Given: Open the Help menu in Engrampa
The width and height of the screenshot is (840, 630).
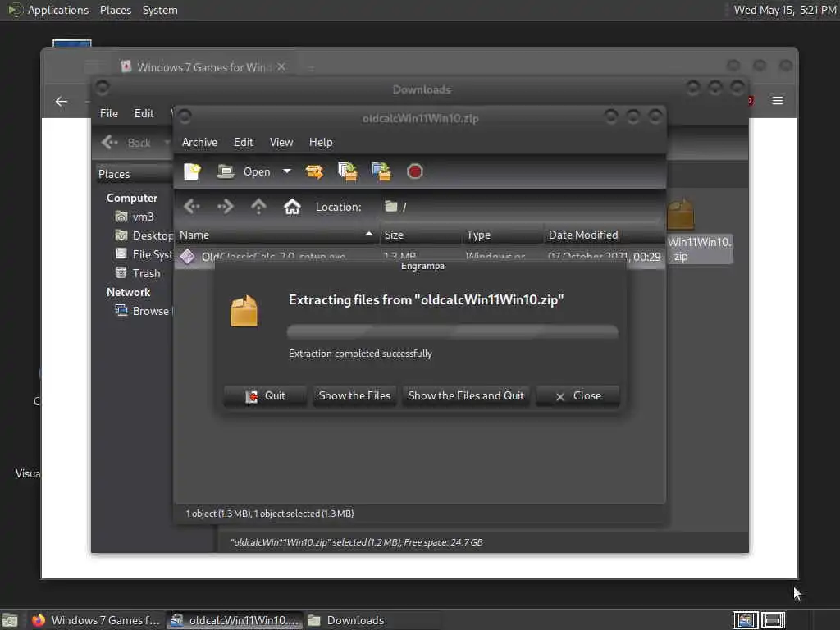Looking at the screenshot, I should click(x=321, y=142).
